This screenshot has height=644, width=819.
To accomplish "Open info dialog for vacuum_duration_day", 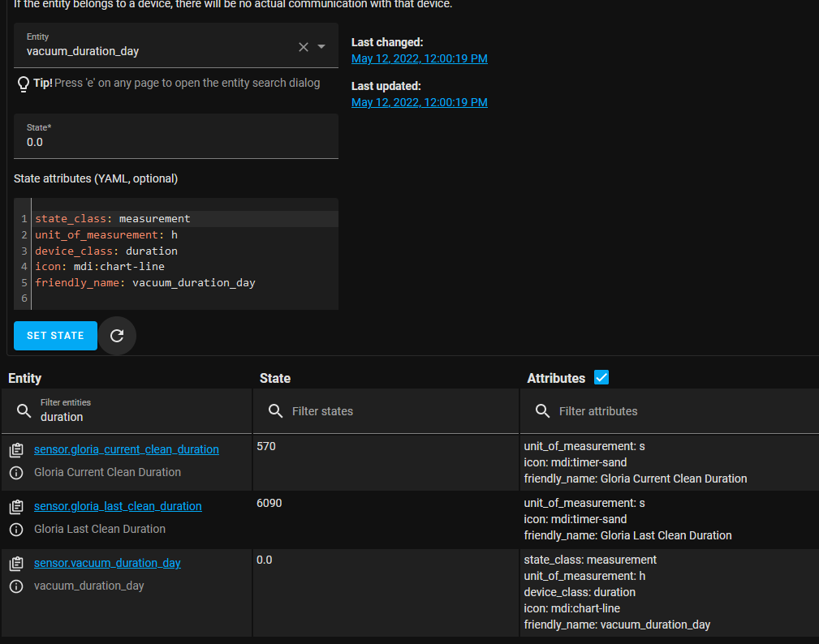I will click(x=16, y=586).
